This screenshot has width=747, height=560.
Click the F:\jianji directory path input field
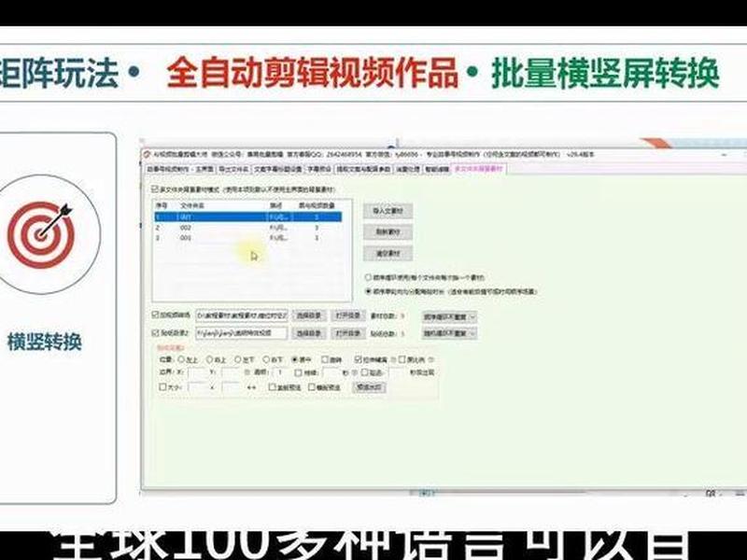click(242, 333)
